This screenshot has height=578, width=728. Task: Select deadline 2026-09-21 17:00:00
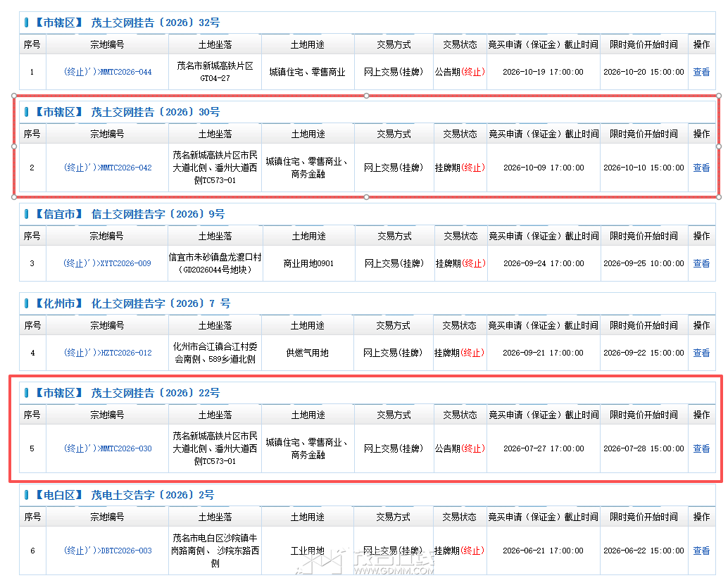544,353
